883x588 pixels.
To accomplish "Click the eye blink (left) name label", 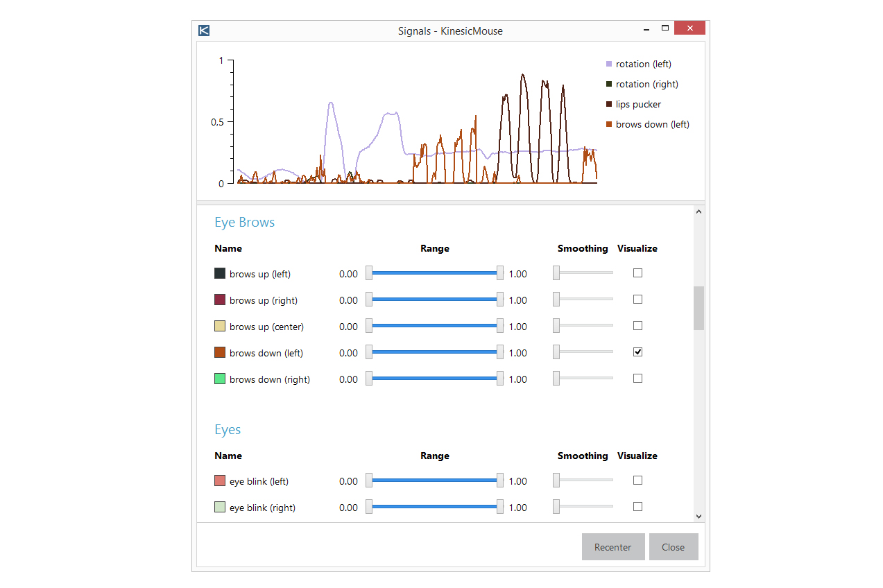I will pos(259,481).
